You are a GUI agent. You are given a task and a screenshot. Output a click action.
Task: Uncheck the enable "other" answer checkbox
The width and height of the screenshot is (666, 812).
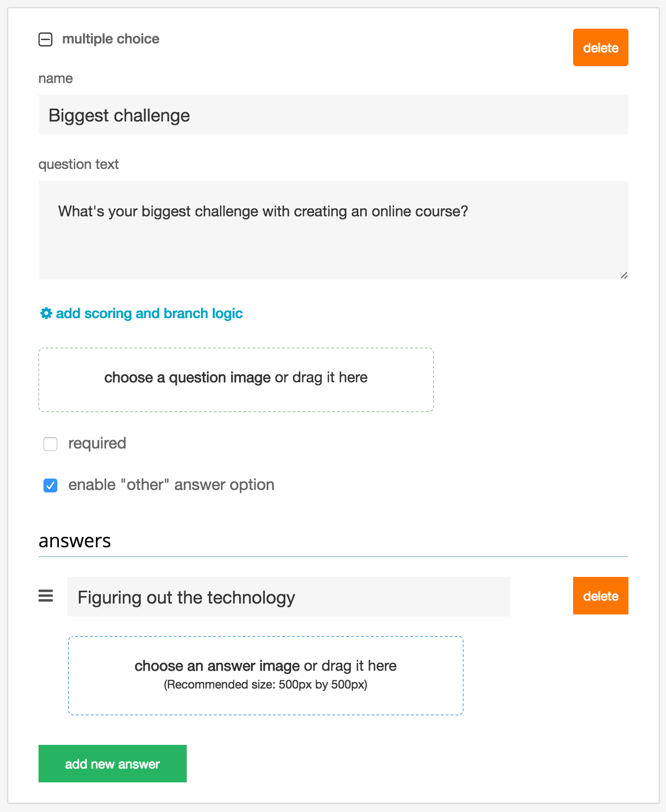[x=50, y=486]
